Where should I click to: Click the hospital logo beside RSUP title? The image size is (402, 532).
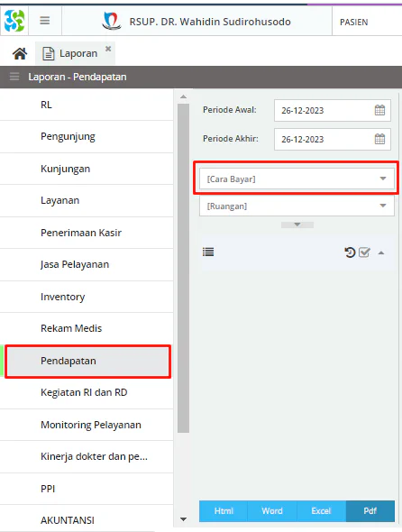pos(112,21)
